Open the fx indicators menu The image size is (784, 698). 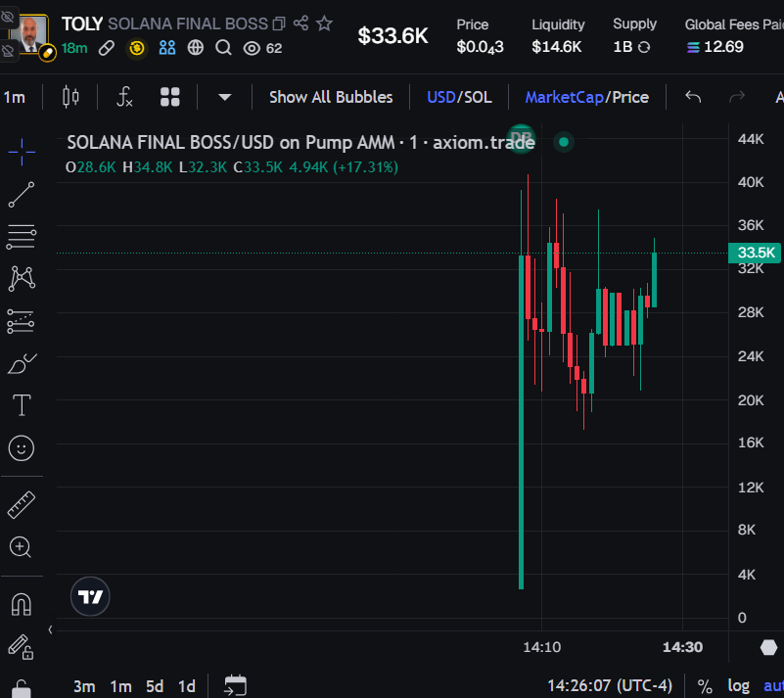coord(124,97)
